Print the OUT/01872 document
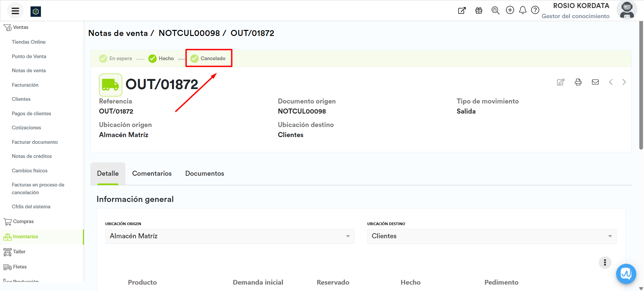Image resolution: width=644 pixels, height=291 pixels. 578,82
